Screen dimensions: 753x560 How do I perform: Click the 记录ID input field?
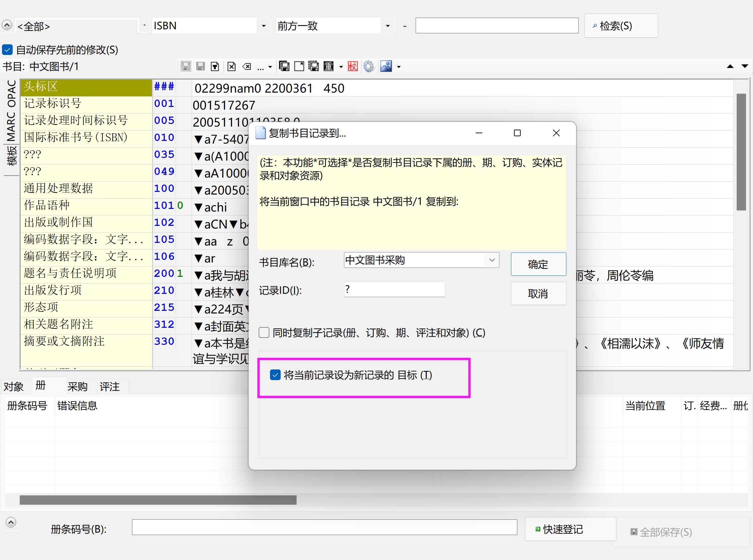394,289
